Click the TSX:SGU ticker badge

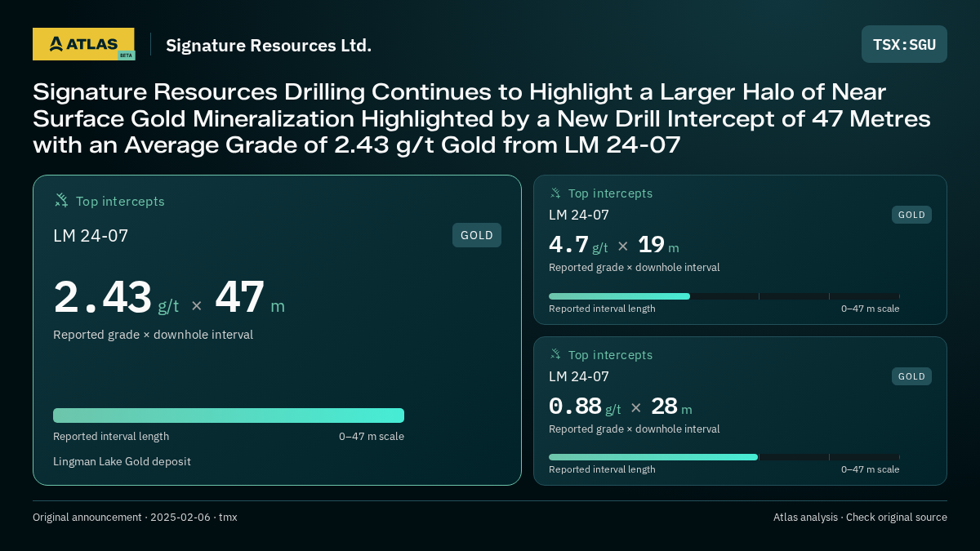904,44
